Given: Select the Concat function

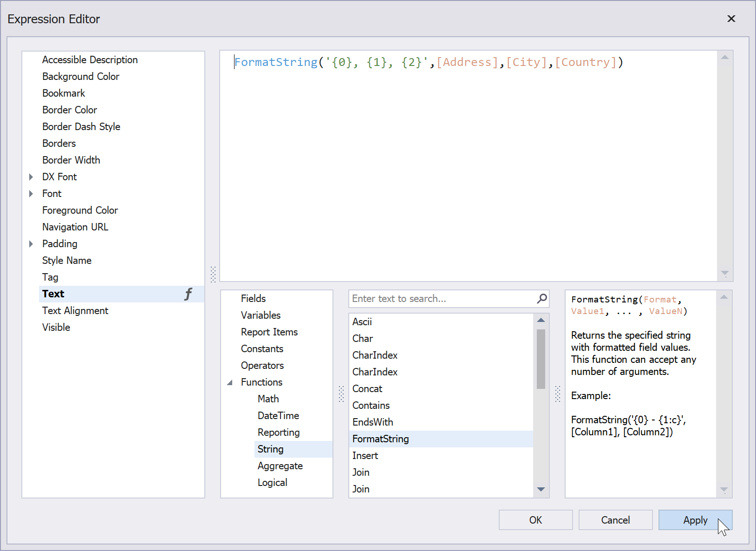Looking at the screenshot, I should [x=367, y=388].
